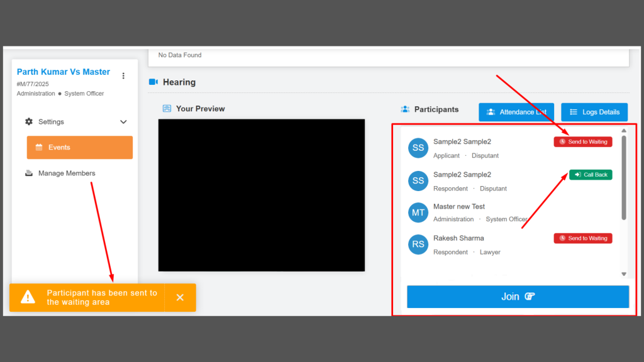Open the three-dot menu beside case title
This screenshot has width=644, height=362.
pos(123,76)
